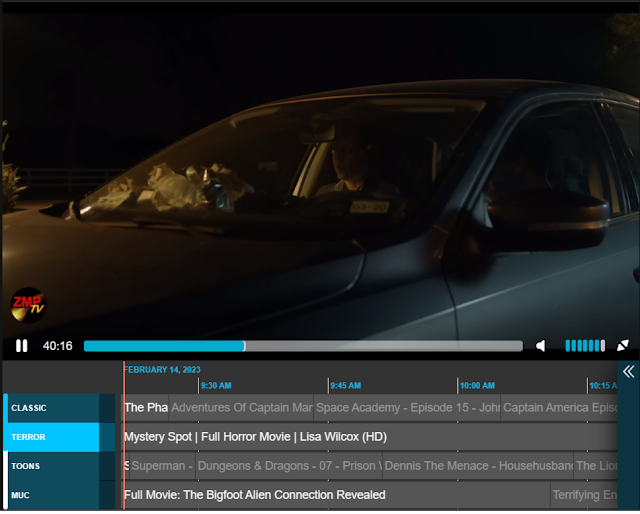
Task: Adjust the volume level bars
Action: 585,346
